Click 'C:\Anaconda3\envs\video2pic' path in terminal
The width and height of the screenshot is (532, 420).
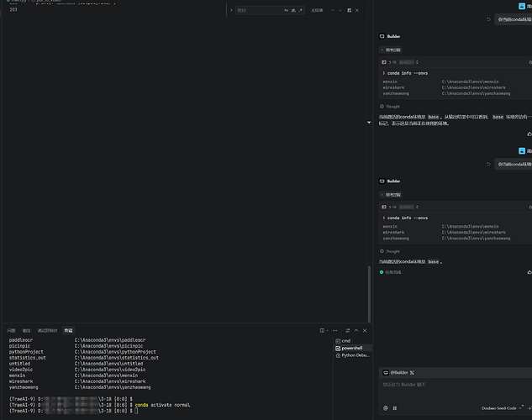pos(110,370)
